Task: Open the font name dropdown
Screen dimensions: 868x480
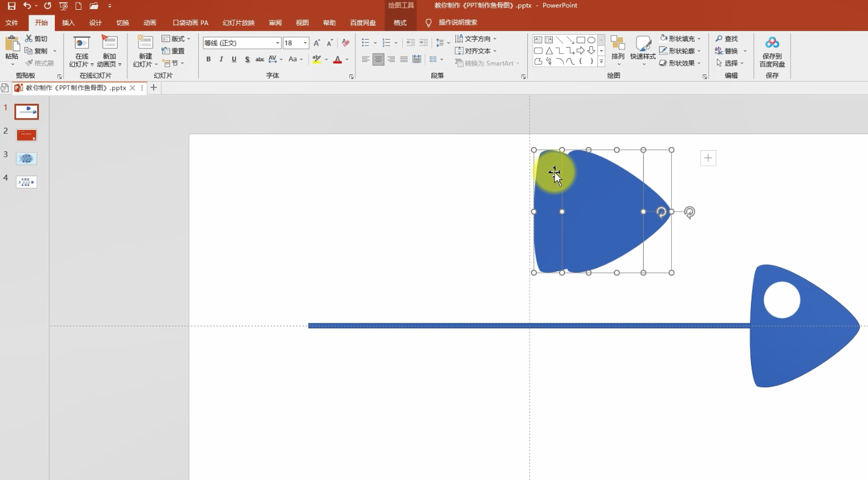Action: pyautogui.click(x=278, y=43)
